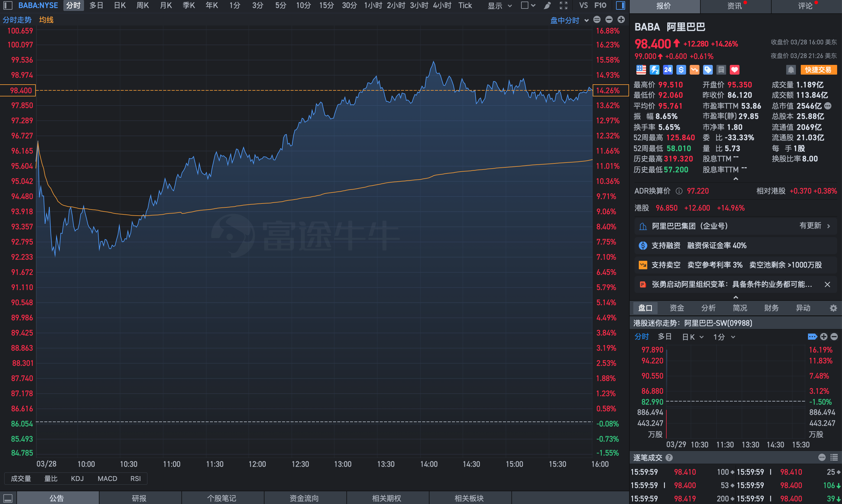The image size is (842, 504).
Task: Expand the 盘中分时 session dropdown
Action: click(569, 20)
